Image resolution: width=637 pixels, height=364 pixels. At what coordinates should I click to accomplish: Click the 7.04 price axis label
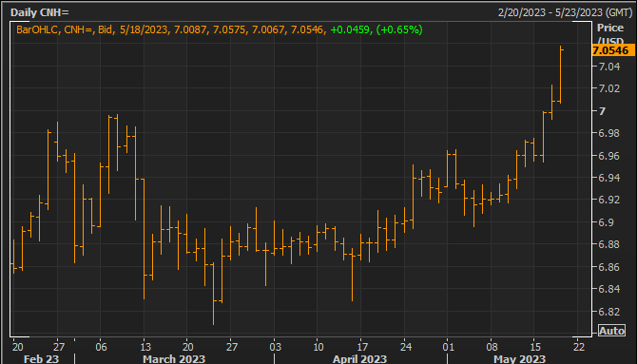pyautogui.click(x=609, y=67)
